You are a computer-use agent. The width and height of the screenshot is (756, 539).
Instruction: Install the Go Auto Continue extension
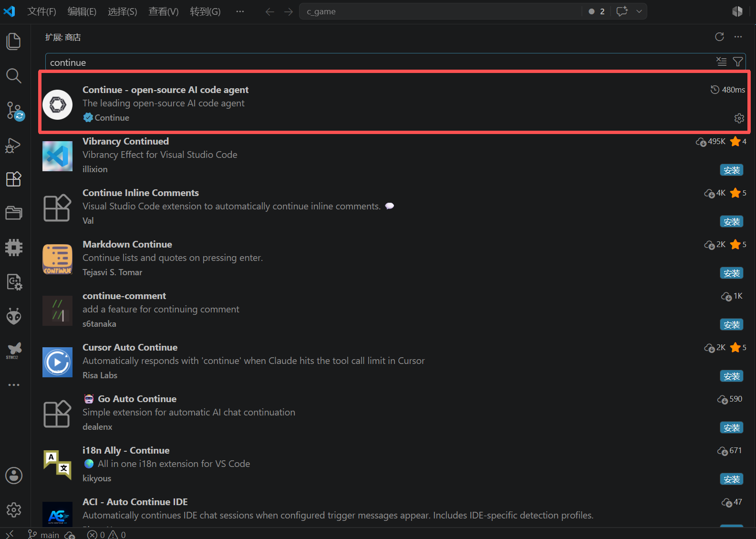[731, 428]
